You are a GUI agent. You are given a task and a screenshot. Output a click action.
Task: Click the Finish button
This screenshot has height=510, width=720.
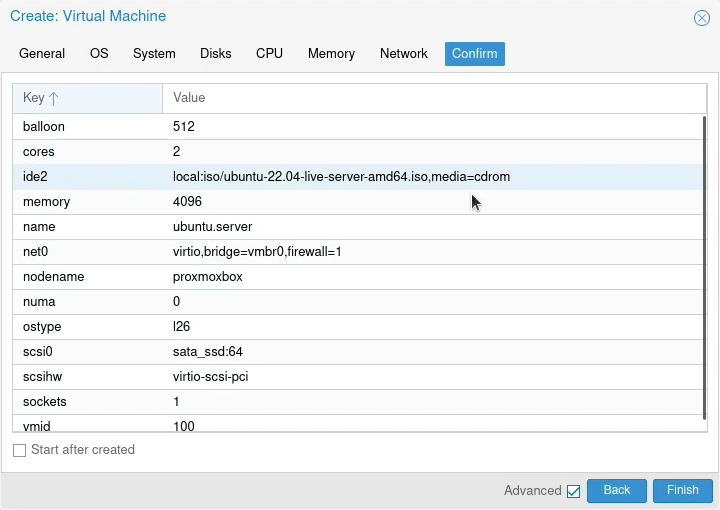[682, 490]
